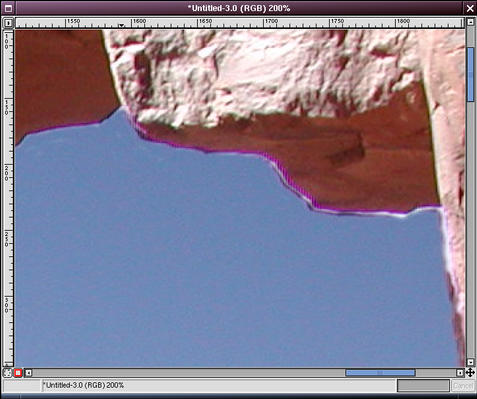The width and height of the screenshot is (477, 399).
Task: Close the image window with the X button
Action: click(470, 8)
